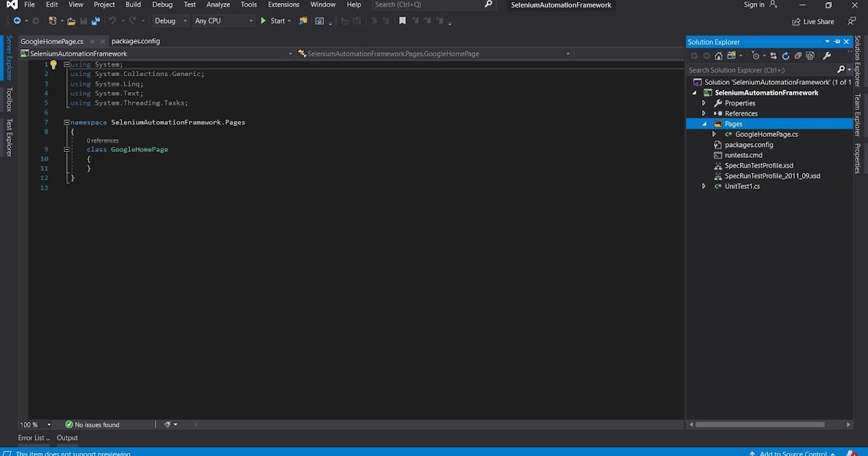The height and width of the screenshot is (456, 868).
Task: Expand the References node
Action: click(x=702, y=113)
